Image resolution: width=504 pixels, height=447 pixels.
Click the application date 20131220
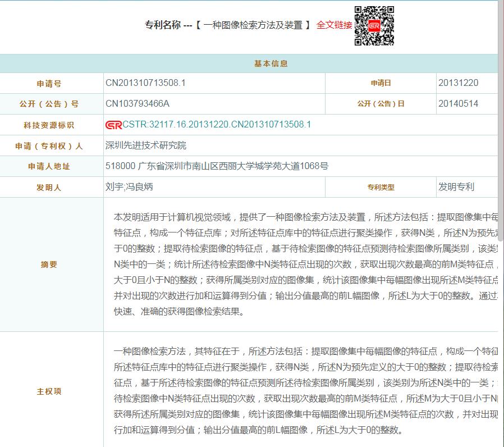point(458,83)
